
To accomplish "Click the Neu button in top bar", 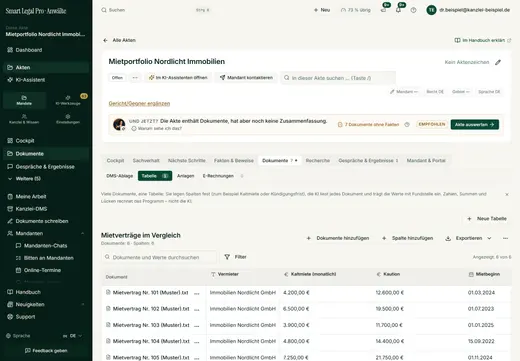I will 322,10.
